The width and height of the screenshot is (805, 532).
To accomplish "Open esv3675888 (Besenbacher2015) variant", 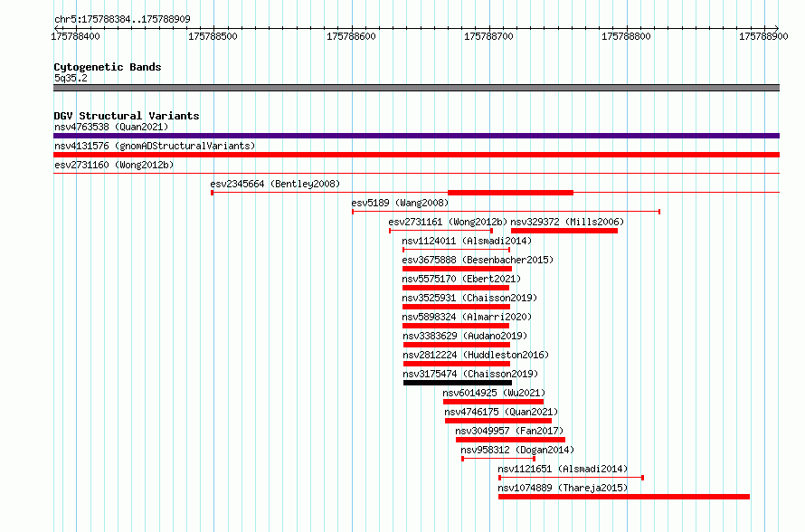I will pos(478,260).
